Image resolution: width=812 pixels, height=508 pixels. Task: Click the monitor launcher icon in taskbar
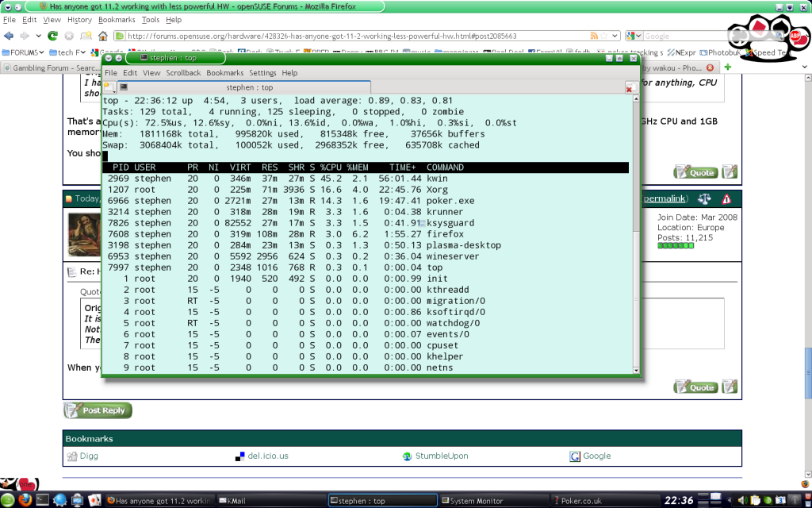(x=77, y=500)
